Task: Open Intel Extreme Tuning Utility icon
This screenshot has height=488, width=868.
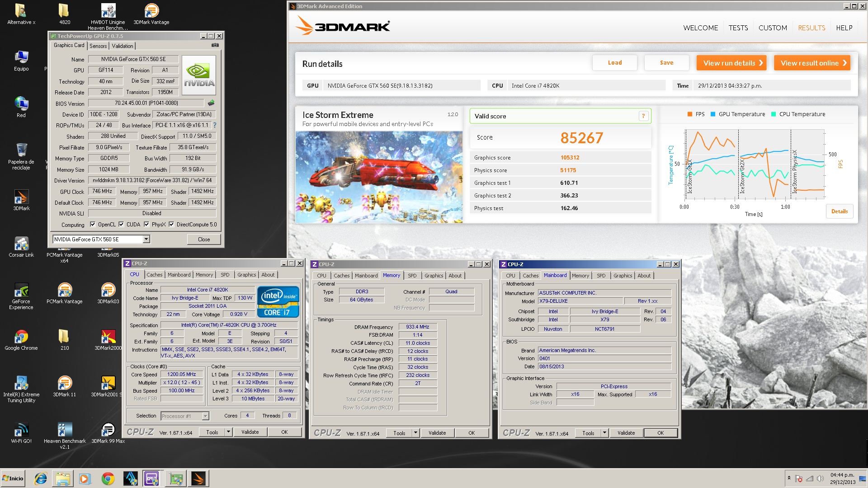Action: [x=21, y=389]
